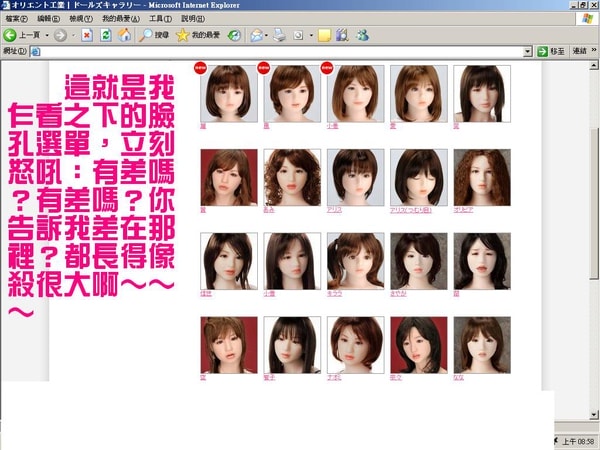Expand the address bar dropdown list
600x450 pixels.
coord(528,51)
